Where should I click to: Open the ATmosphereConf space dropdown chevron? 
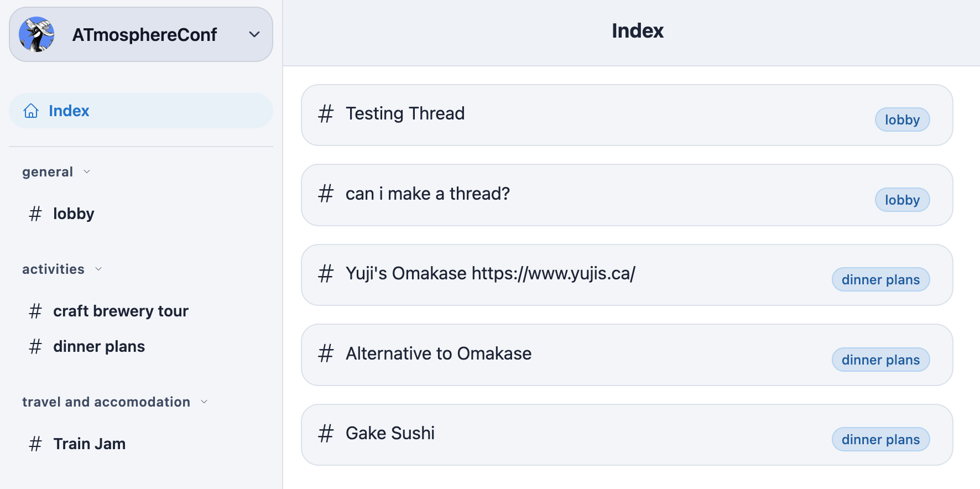pos(254,34)
